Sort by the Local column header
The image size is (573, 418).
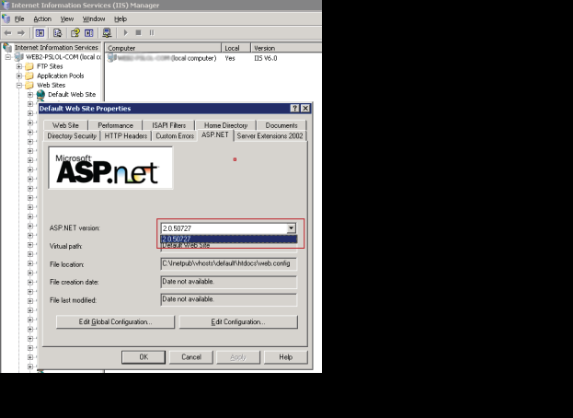(236, 48)
